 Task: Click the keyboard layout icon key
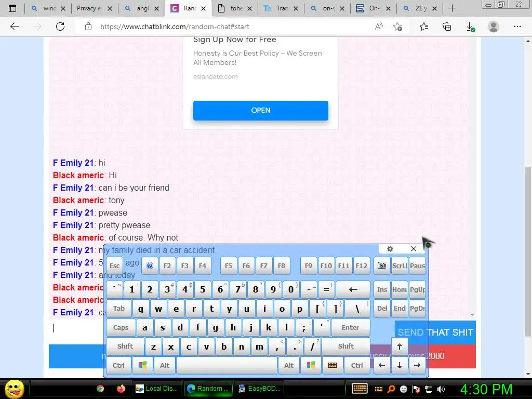click(332, 365)
